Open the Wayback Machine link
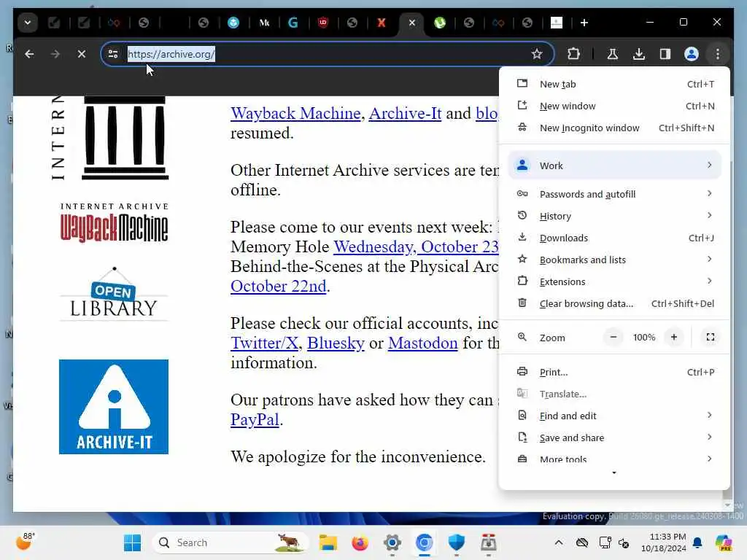The image size is (747, 560). pos(295,113)
